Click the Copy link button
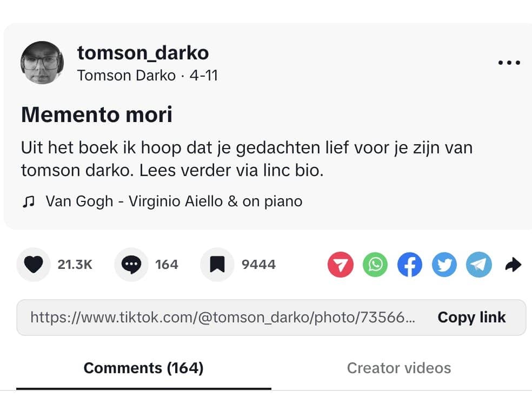The image size is (532, 398). tap(471, 317)
